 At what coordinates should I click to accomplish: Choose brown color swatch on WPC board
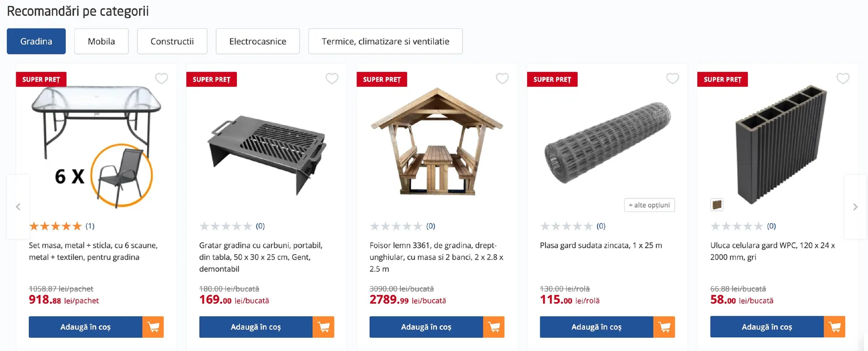coord(717,205)
